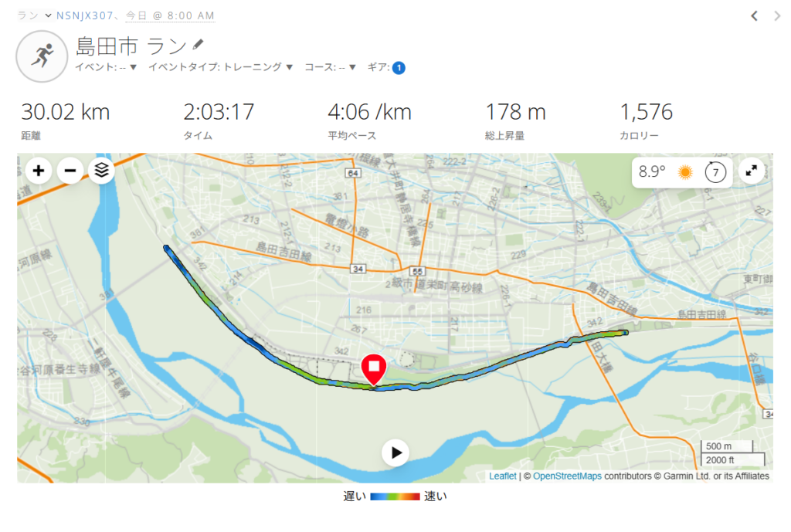Open the コース dropdown
Screen dimensions: 791x532
coord(330,67)
